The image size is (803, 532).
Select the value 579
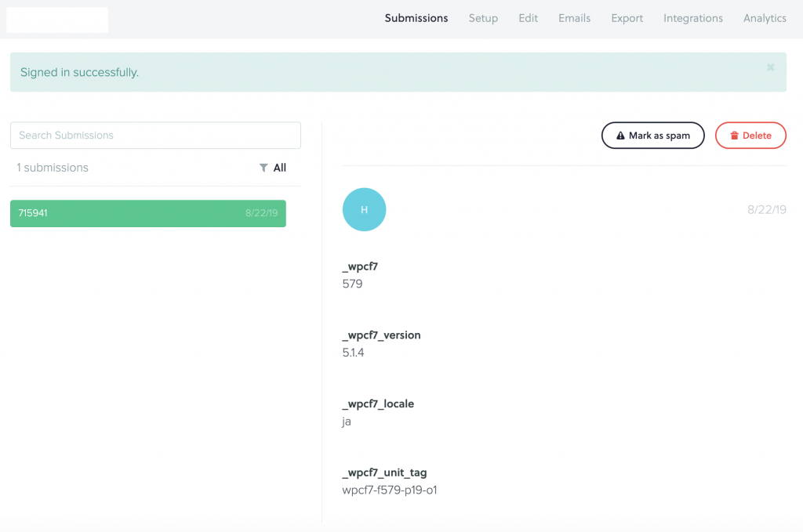click(x=352, y=284)
